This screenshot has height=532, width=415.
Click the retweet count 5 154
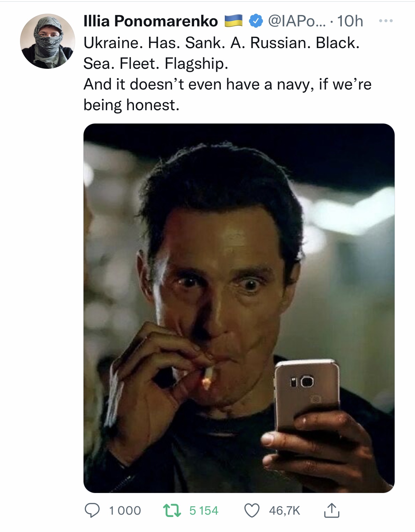203,511
